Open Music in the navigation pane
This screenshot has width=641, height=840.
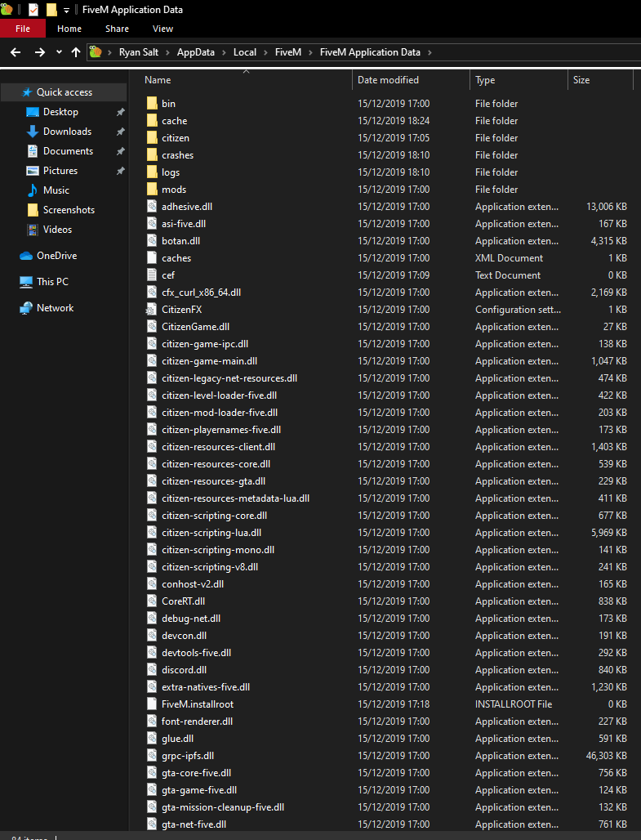point(56,190)
